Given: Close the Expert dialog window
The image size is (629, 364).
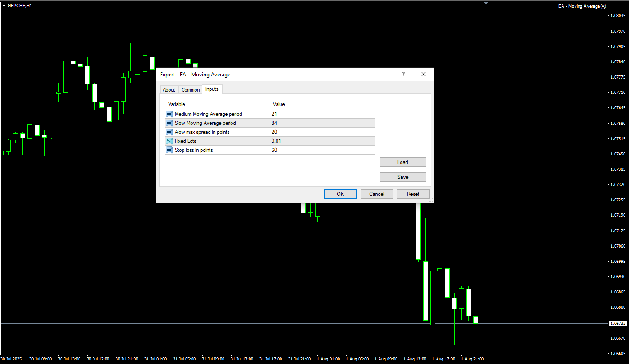Looking at the screenshot, I should click(x=424, y=75).
